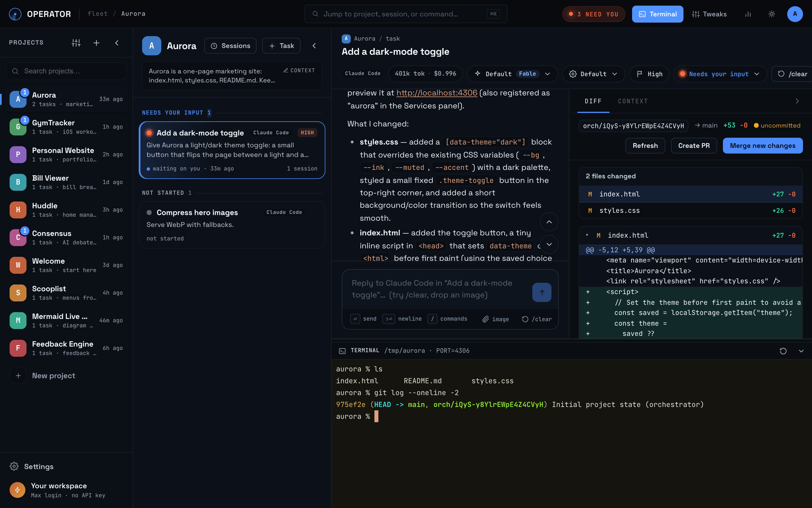The image size is (812, 508).
Task: Toggle the light/dark theme sun icon
Action: pyautogui.click(x=772, y=14)
